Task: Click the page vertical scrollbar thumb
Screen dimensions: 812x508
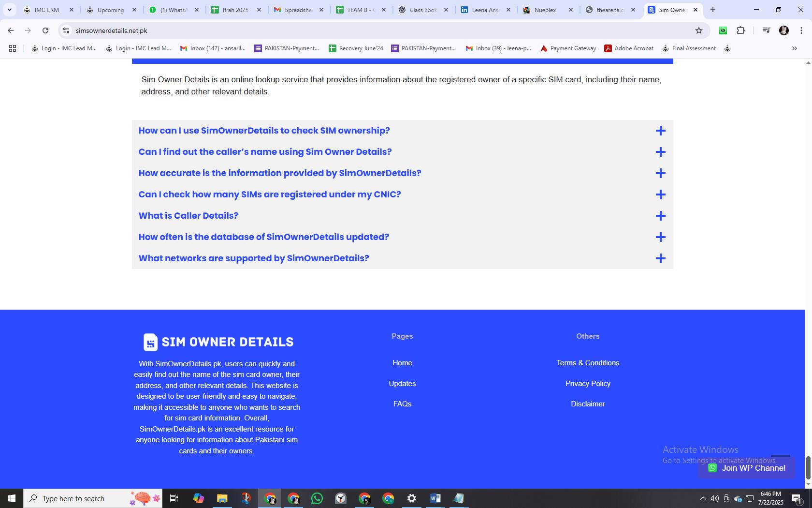Action: tap(808, 467)
